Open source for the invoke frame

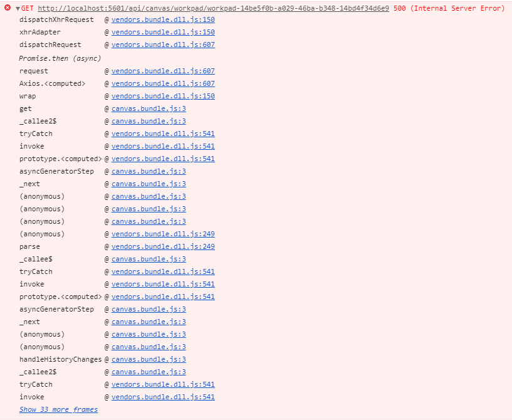click(x=164, y=146)
